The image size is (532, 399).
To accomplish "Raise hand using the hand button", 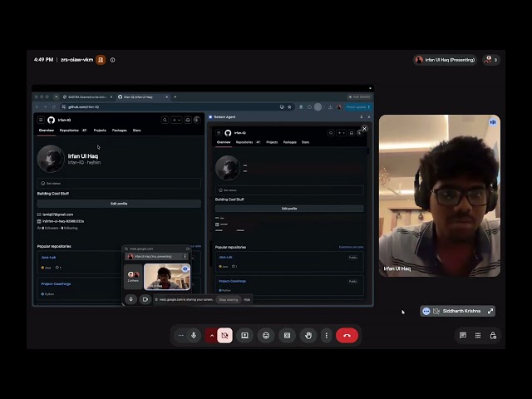I will point(308,335).
